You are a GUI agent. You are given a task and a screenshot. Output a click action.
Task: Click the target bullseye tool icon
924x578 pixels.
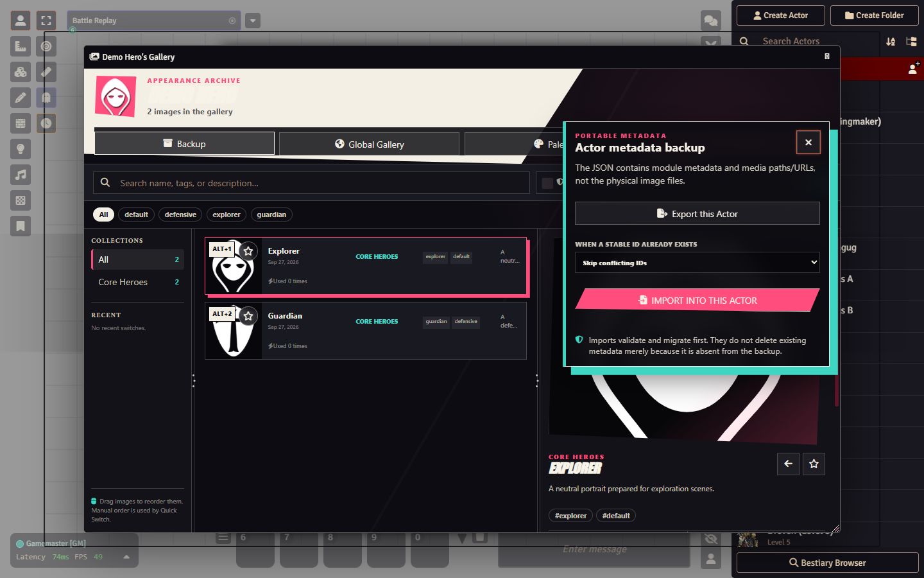click(46, 46)
